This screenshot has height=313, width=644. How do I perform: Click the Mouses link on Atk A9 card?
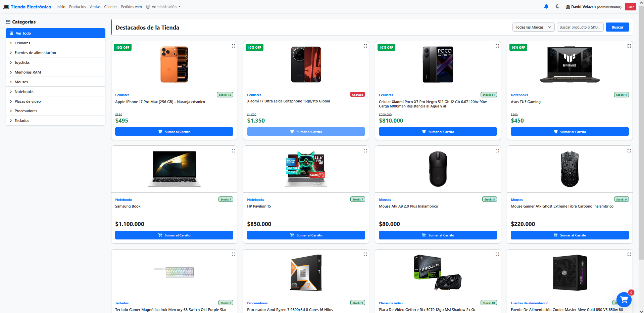coord(385,200)
